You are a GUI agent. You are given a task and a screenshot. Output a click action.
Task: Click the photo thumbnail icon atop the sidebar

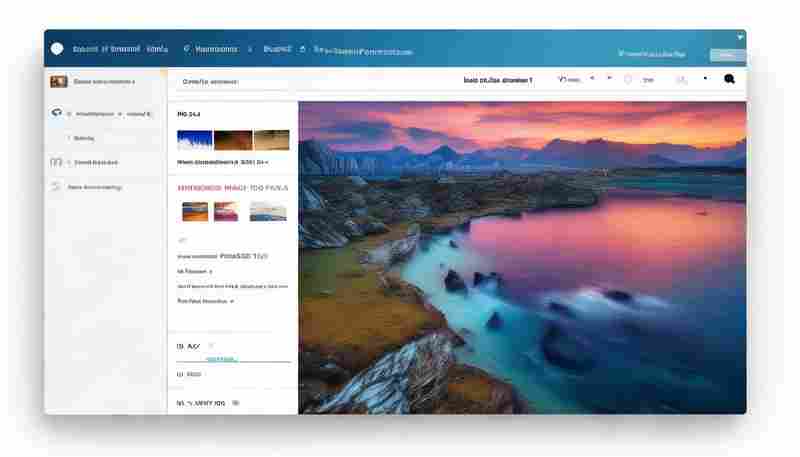point(59,82)
